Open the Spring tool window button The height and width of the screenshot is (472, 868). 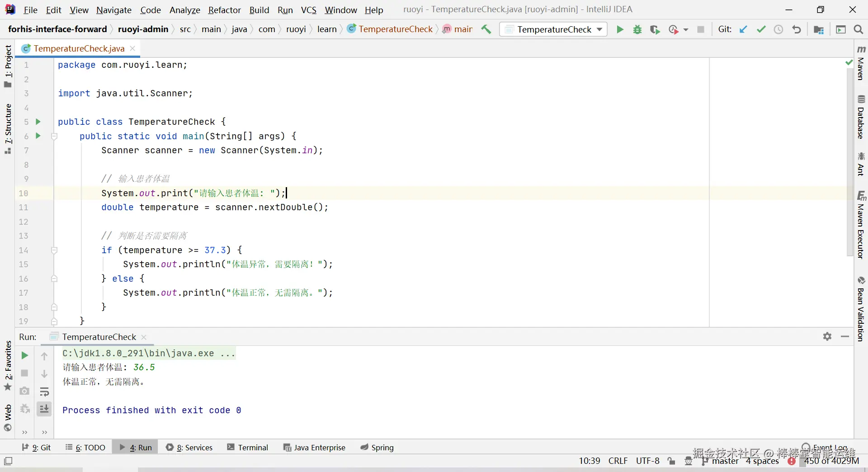[377, 447]
